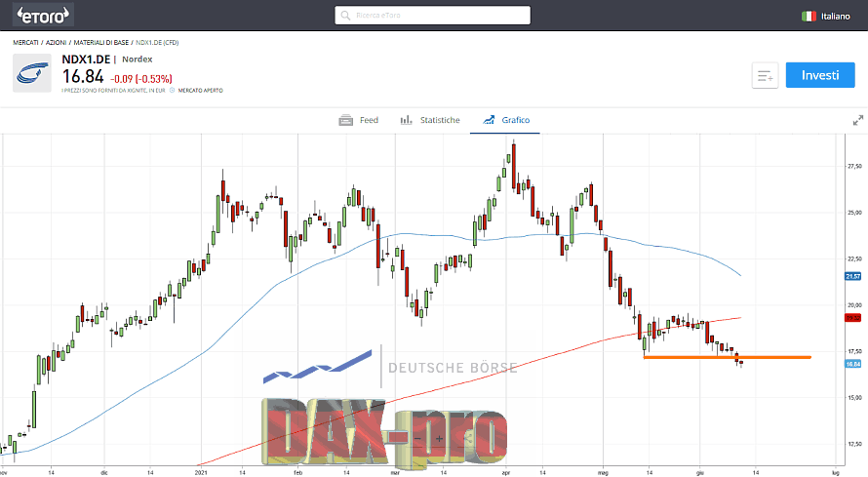The height and width of the screenshot is (477, 868).
Task: Click the Investi button
Action: point(820,75)
